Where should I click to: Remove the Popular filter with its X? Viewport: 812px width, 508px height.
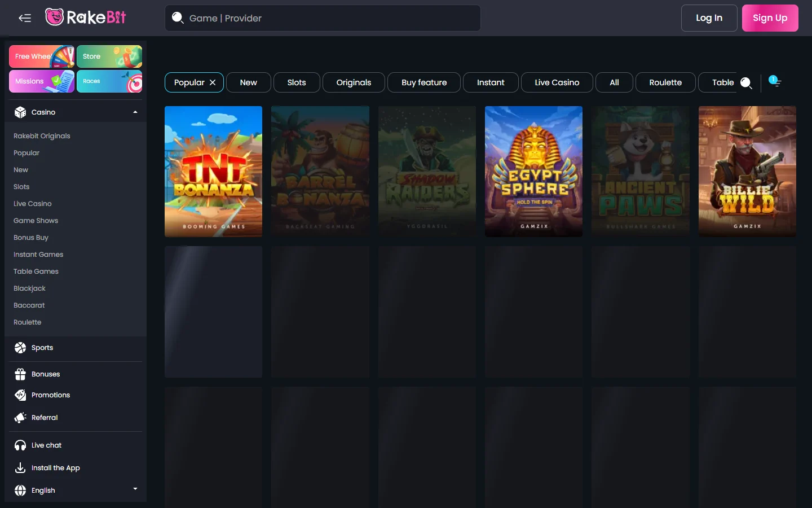point(213,82)
